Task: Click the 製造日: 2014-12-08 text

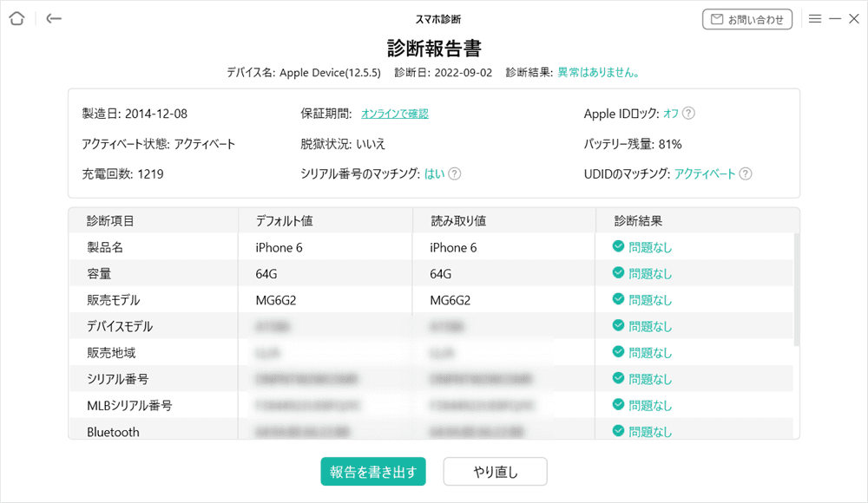Action: point(135,114)
